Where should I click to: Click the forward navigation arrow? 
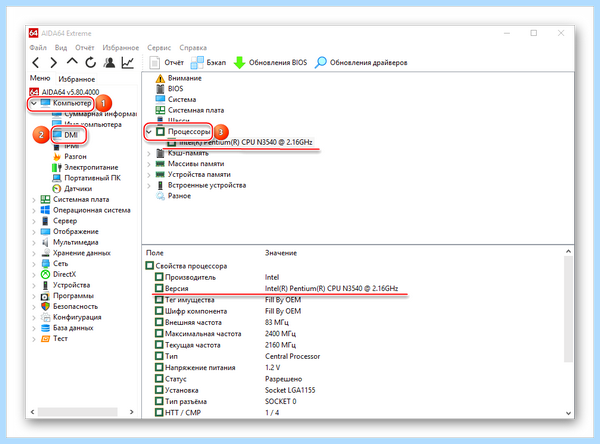[x=54, y=62]
